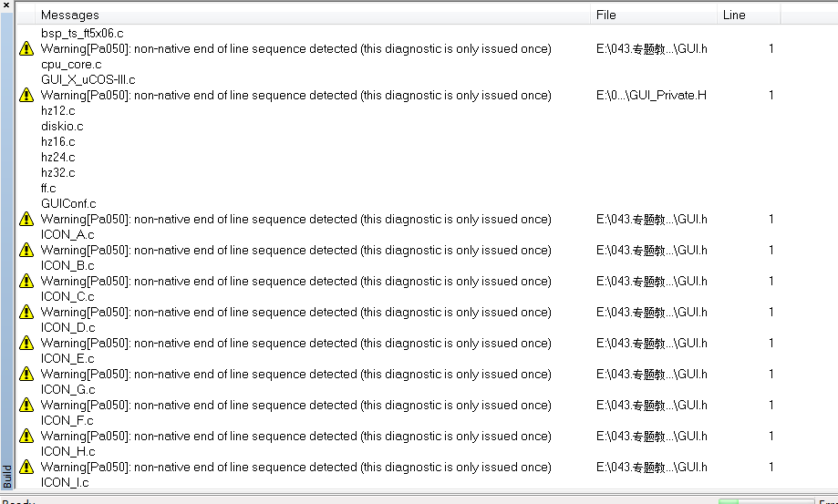The height and width of the screenshot is (504, 838).
Task: Click the build progress bar in status bar
Action: pyautogui.click(x=766, y=502)
